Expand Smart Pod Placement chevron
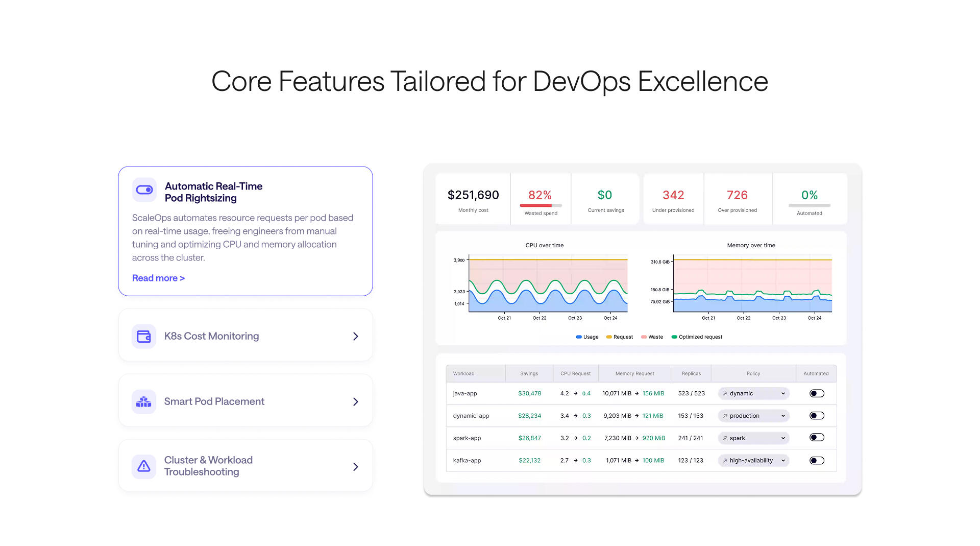This screenshot has width=980, height=546. (356, 402)
